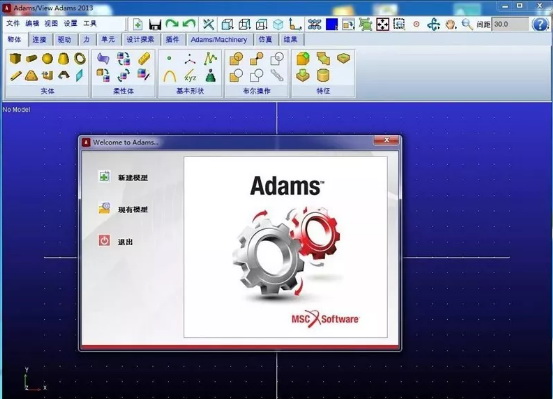Select the yellow Arc curve tool
This screenshot has height=399, width=553.
coord(170,75)
